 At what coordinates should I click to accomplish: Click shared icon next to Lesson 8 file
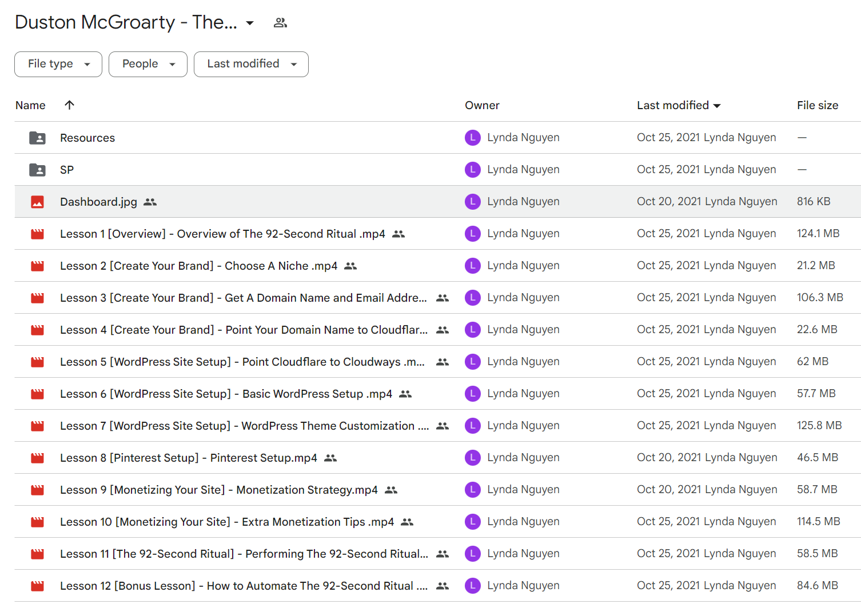330,458
